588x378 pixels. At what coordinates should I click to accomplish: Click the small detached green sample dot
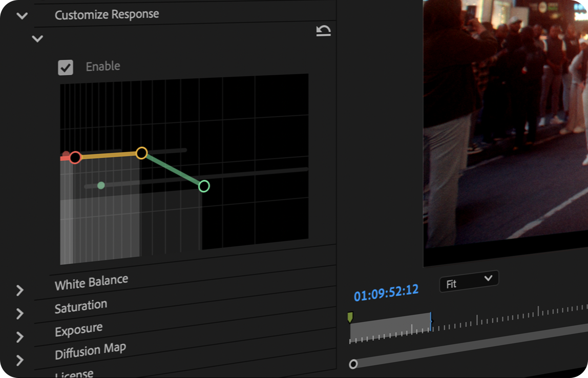click(100, 185)
